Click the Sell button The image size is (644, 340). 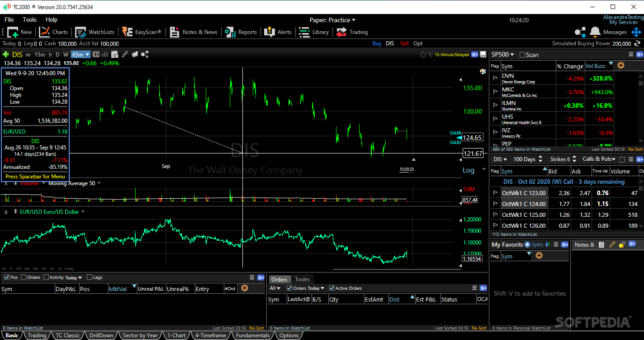click(x=404, y=43)
